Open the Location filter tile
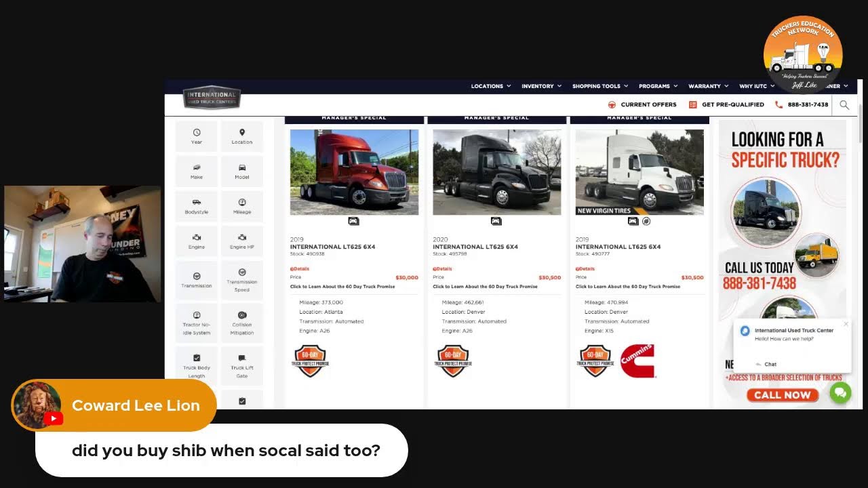The height and width of the screenshot is (488, 868). tap(242, 136)
